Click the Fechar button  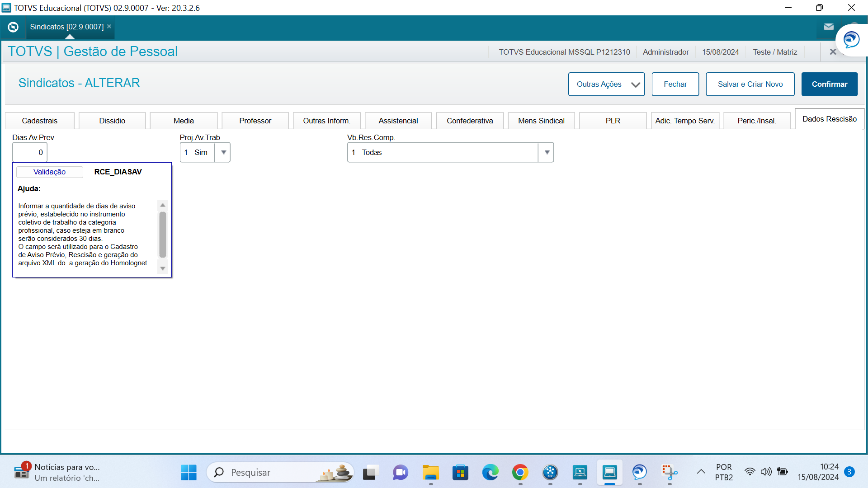click(x=675, y=84)
